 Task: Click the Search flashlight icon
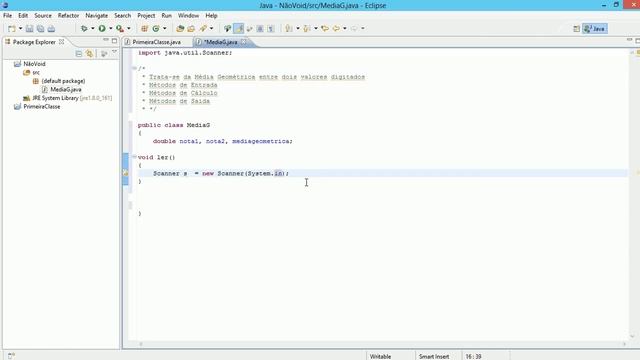(203, 29)
